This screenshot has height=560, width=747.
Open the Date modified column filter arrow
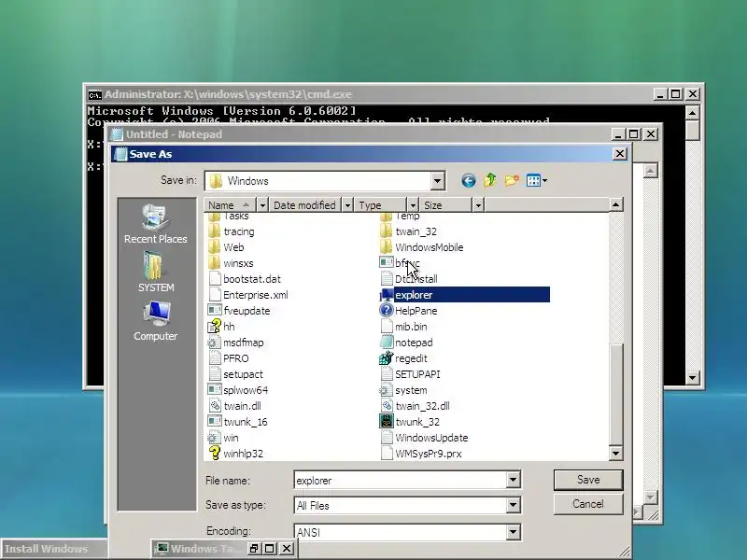coord(347,205)
